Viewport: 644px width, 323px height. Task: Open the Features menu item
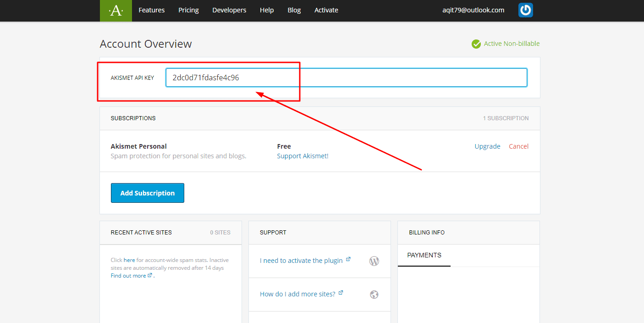click(151, 10)
